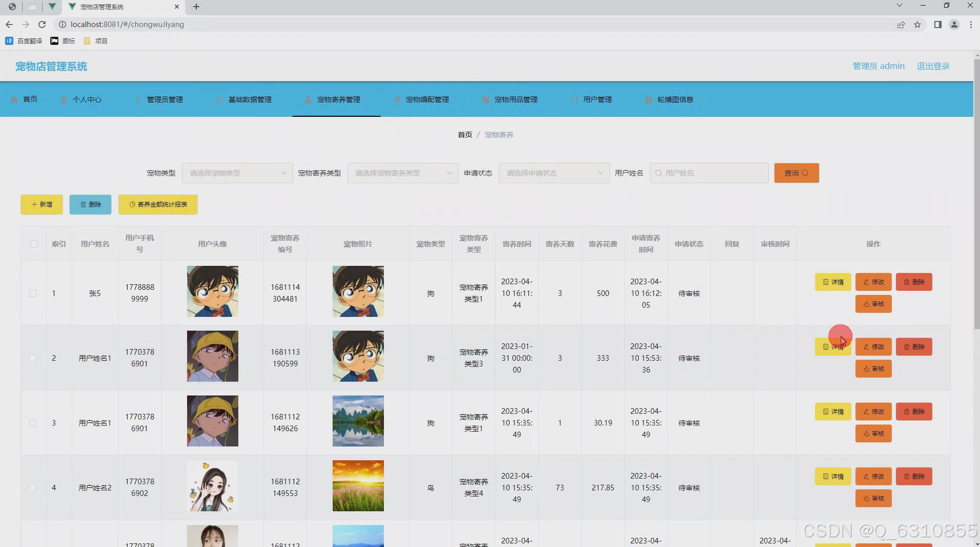Click the address bar URL localhost:8081
The image size is (980, 547).
127,24
